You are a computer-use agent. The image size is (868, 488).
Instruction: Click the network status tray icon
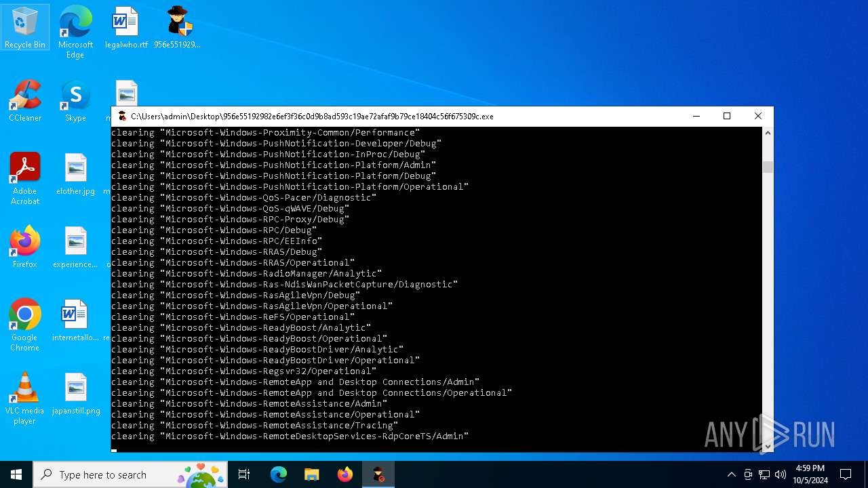click(x=764, y=474)
